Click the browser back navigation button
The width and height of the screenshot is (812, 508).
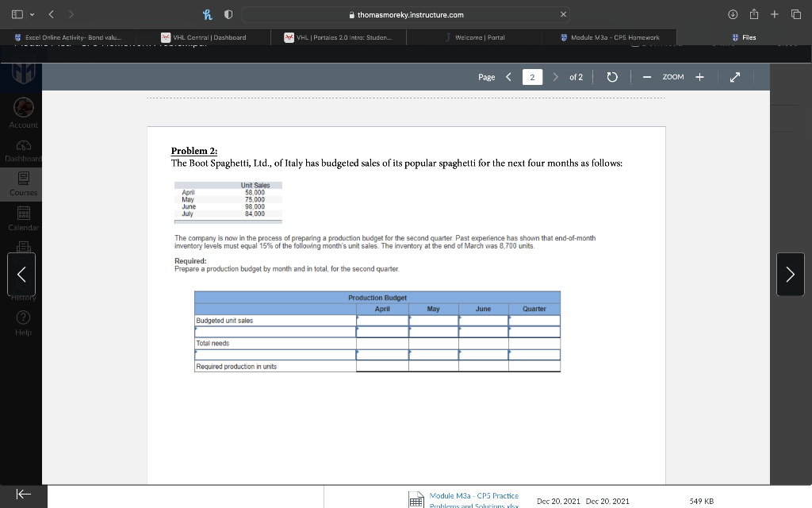50,13
